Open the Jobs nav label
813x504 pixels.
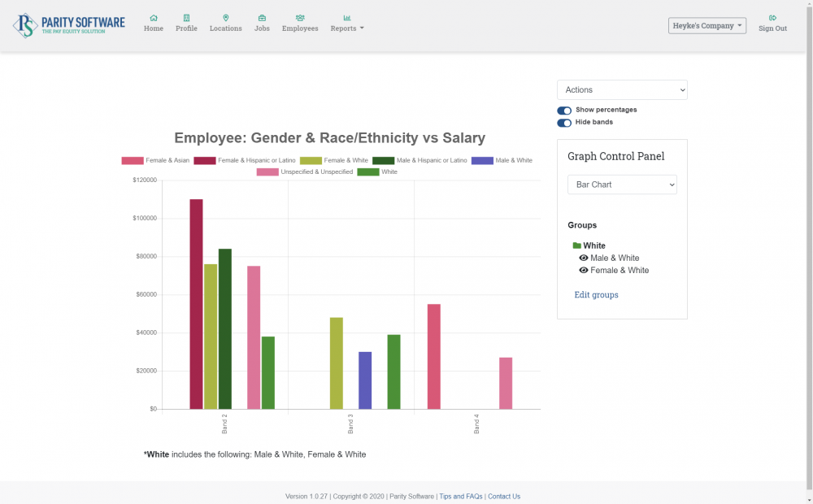click(x=262, y=28)
